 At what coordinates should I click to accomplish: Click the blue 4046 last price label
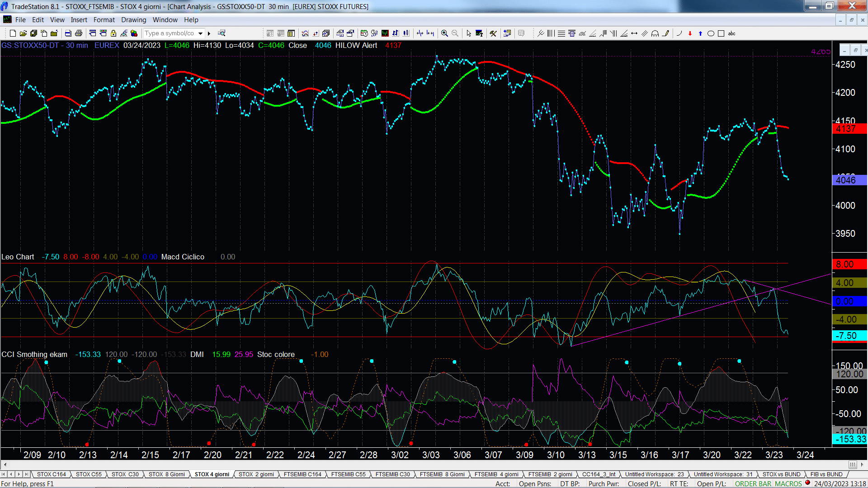tap(849, 180)
